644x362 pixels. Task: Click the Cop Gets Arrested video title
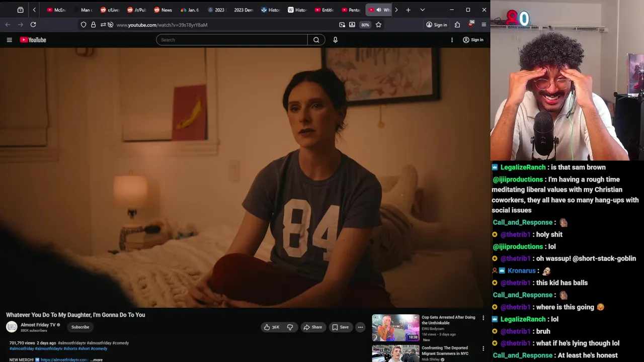pyautogui.click(x=448, y=320)
